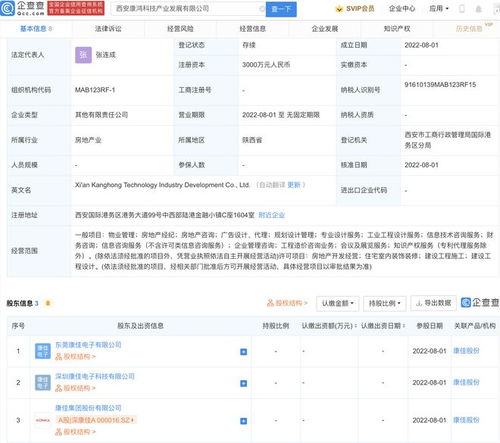Sort by the 认缴出资额(万元) column header
This screenshot has height=443, width=500.
[329, 326]
